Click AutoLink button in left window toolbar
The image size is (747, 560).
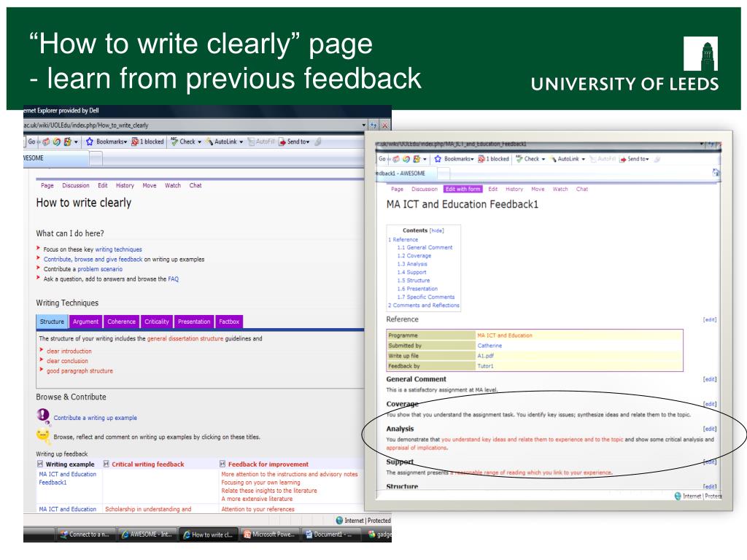(x=225, y=141)
